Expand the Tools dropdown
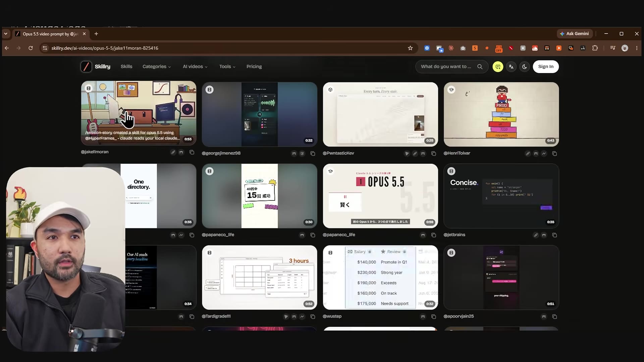 [x=227, y=66]
